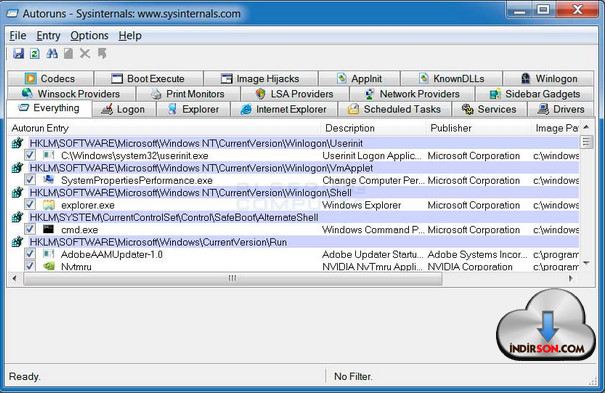Click the CurrentVersion Run registry key icon

[17, 242]
